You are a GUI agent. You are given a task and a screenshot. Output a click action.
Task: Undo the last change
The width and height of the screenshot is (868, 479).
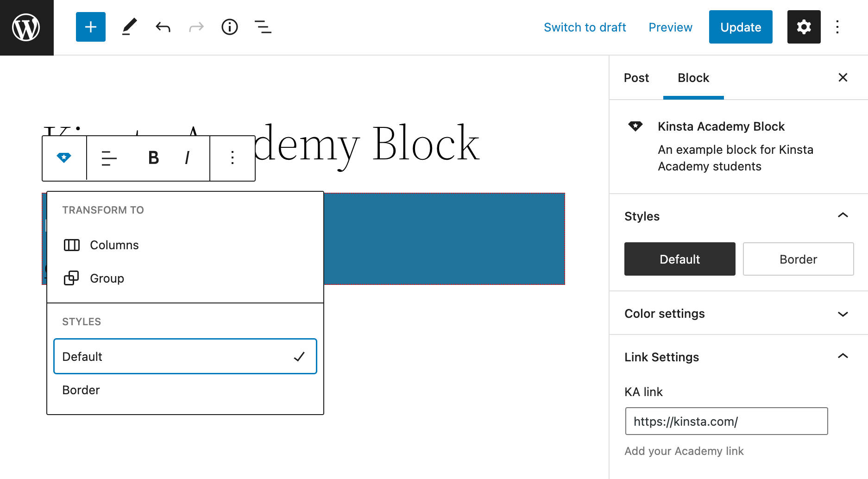point(163,27)
